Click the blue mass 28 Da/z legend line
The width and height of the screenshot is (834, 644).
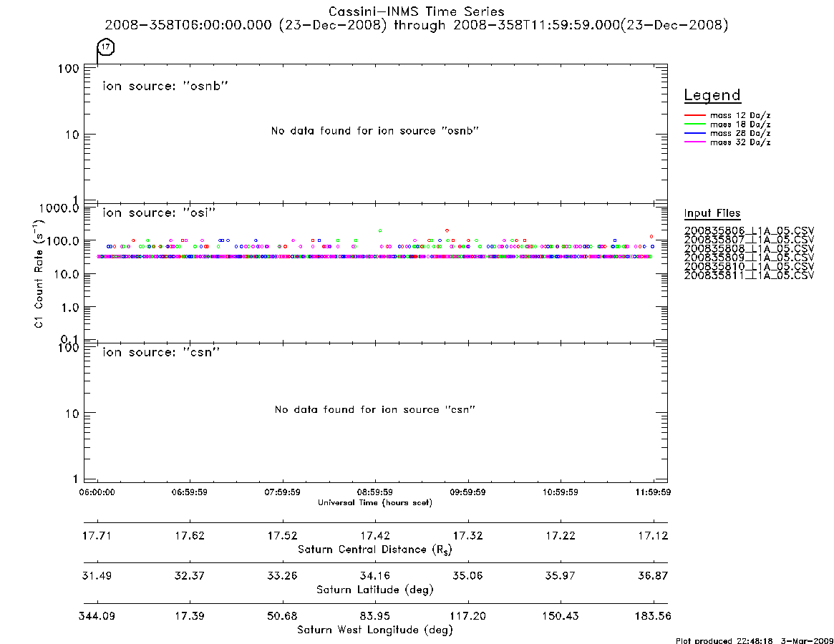tap(694, 134)
